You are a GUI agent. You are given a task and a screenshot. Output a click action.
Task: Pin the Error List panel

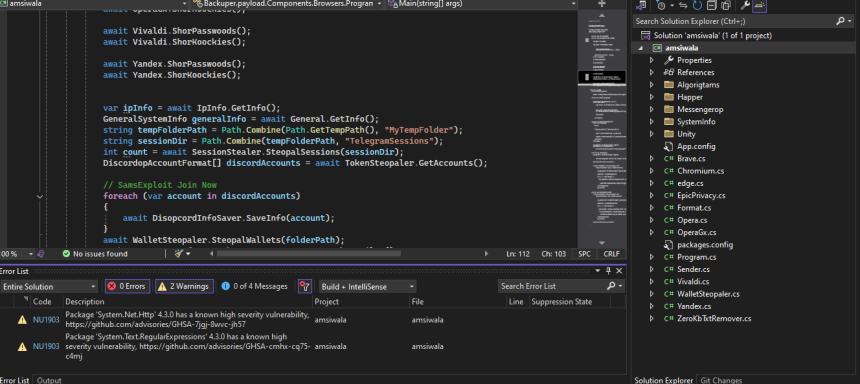(608, 270)
